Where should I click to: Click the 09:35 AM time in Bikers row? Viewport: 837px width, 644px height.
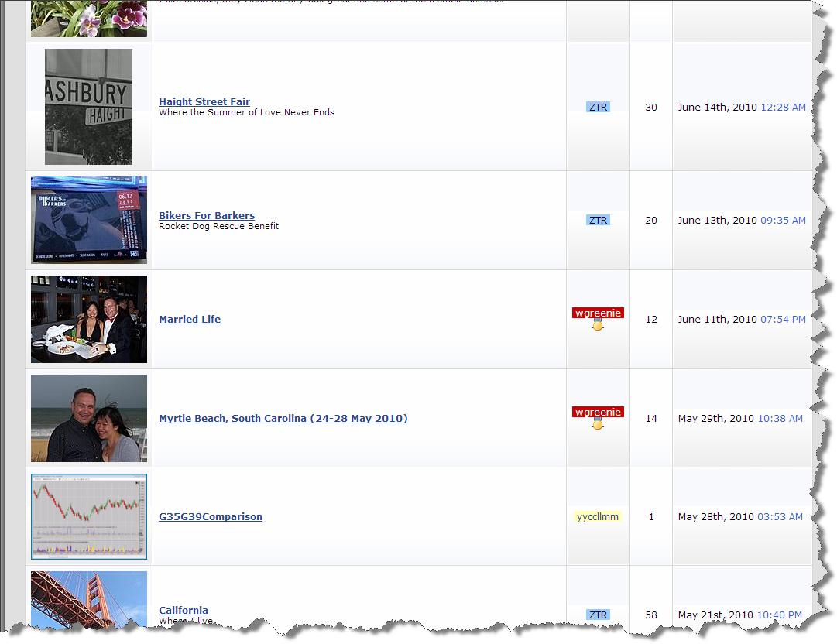[783, 221]
